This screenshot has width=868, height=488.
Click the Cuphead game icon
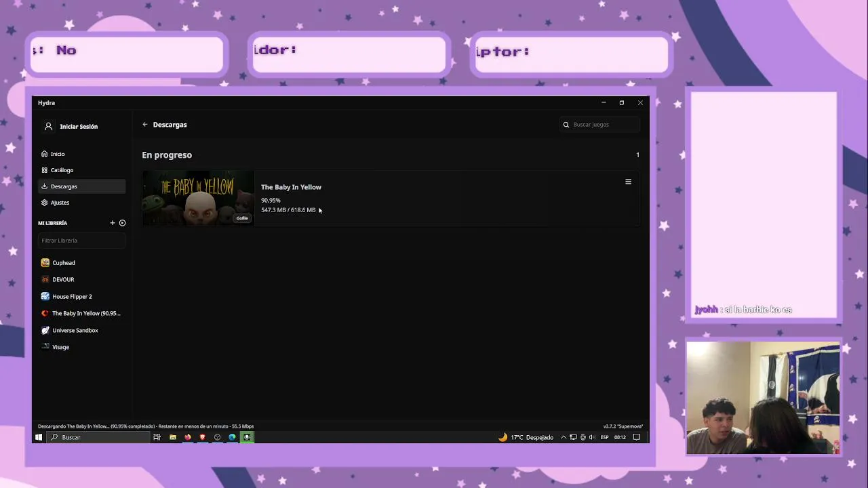(45, 263)
